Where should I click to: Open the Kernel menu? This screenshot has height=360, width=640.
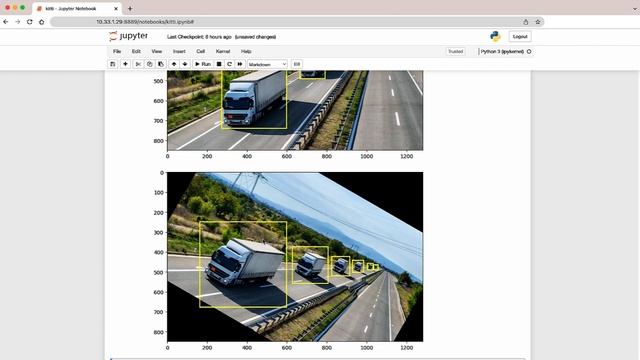pyautogui.click(x=223, y=51)
